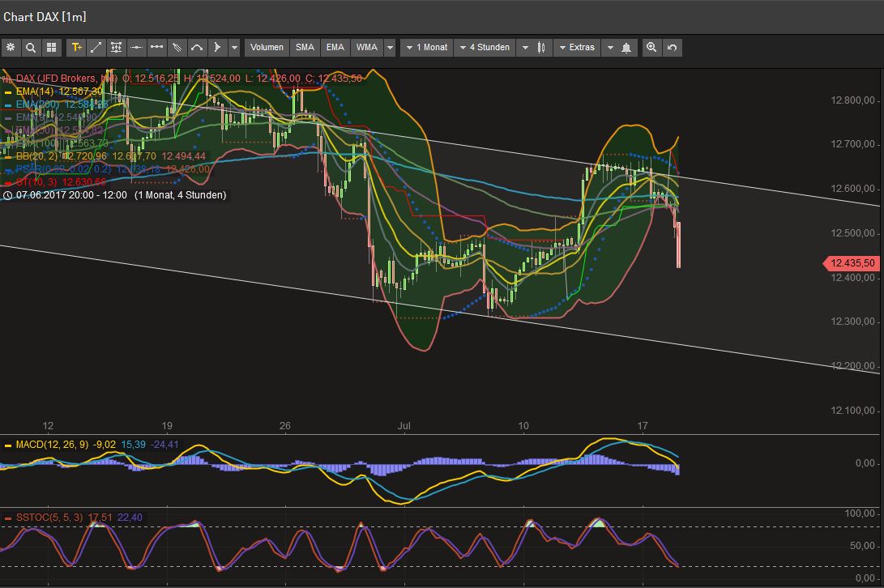Click the SSTOC value 22,40
Screen dimensions: 884x588
[x=130, y=518]
